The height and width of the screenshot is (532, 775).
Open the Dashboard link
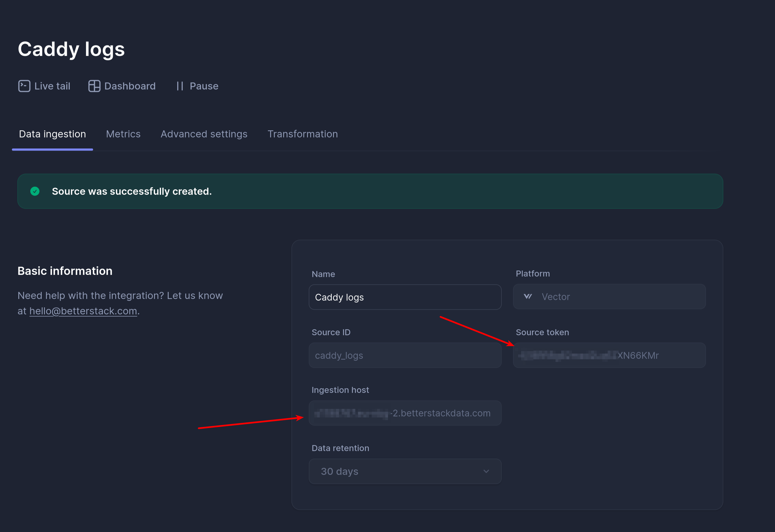[x=130, y=86]
